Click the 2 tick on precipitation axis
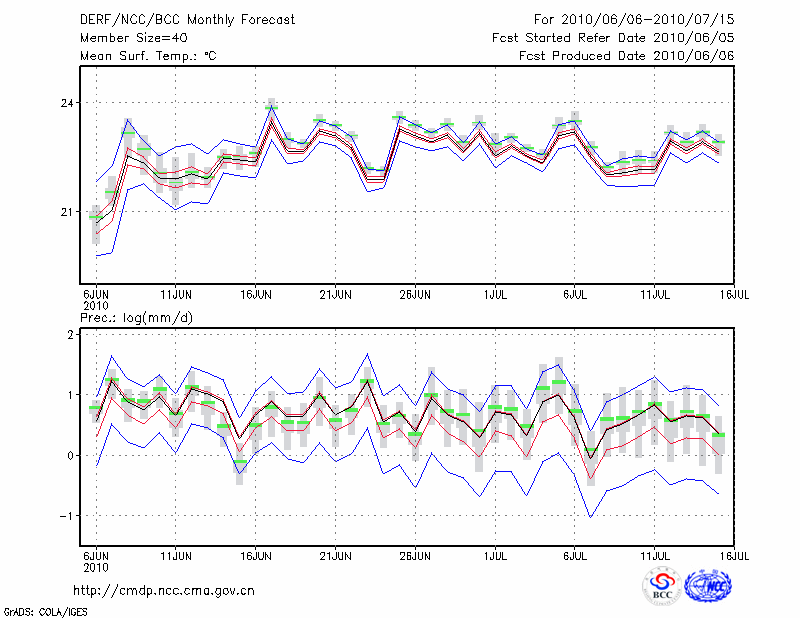The width and height of the screenshot is (800, 618). pos(72,335)
